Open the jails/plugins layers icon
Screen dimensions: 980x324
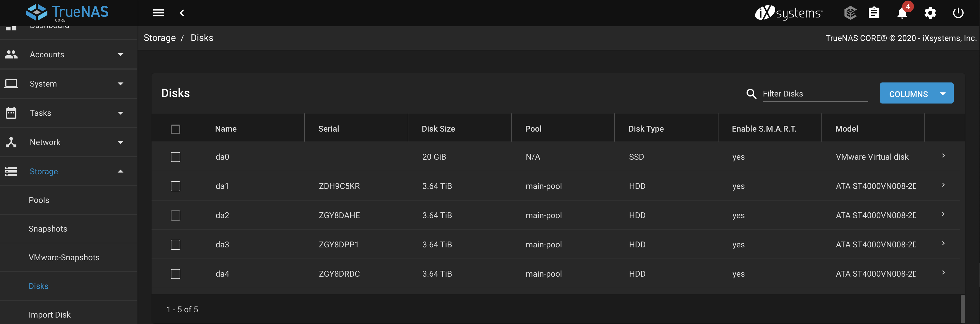[x=850, y=13]
